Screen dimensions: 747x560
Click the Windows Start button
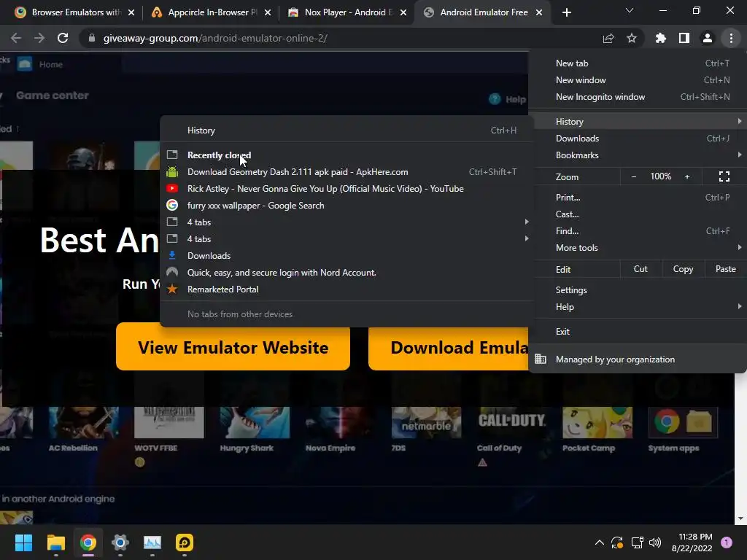pos(23,542)
